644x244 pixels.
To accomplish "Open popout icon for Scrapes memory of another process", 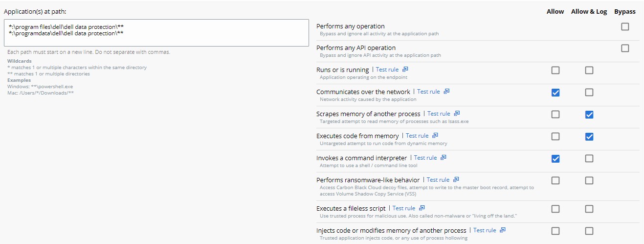I will pos(457,114).
